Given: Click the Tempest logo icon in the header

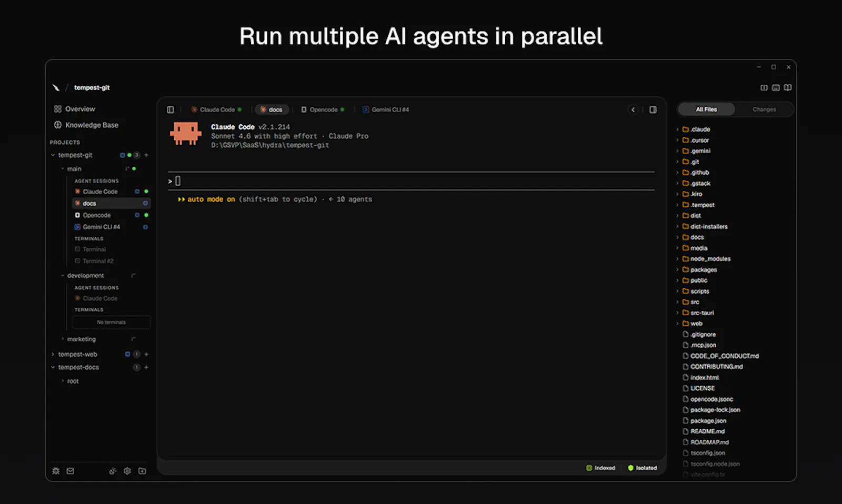Looking at the screenshot, I should [x=56, y=87].
